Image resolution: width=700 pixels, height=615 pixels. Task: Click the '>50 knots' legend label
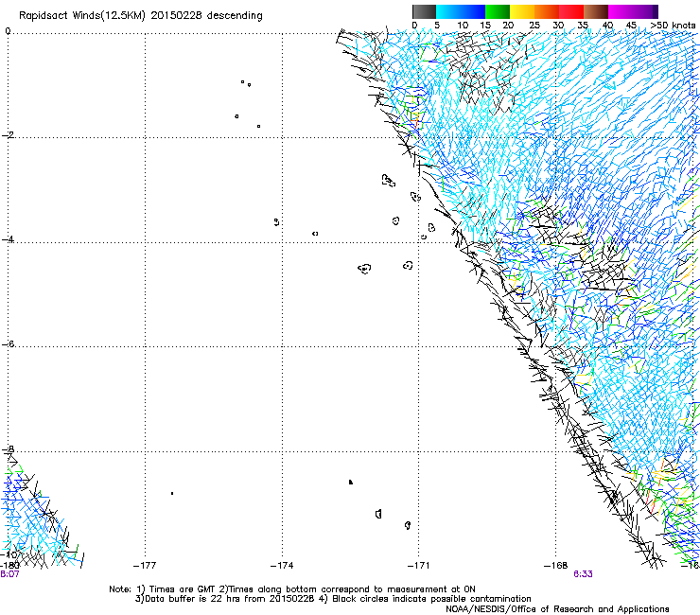(673, 26)
